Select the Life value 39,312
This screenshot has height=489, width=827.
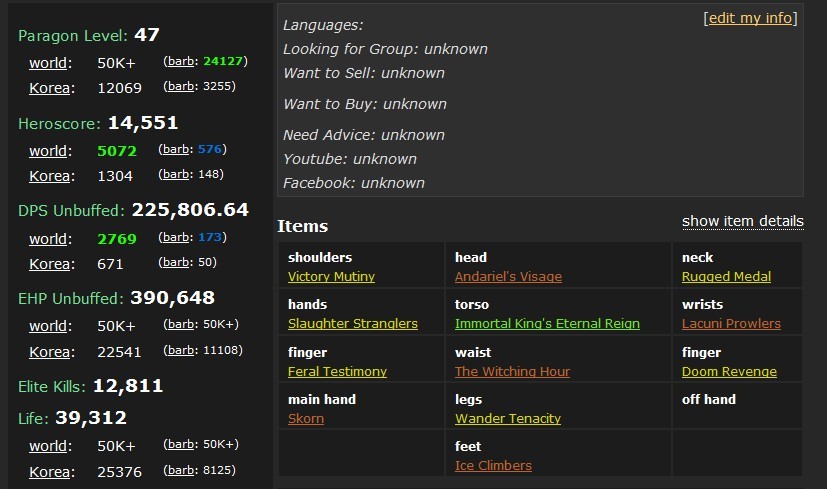click(91, 418)
